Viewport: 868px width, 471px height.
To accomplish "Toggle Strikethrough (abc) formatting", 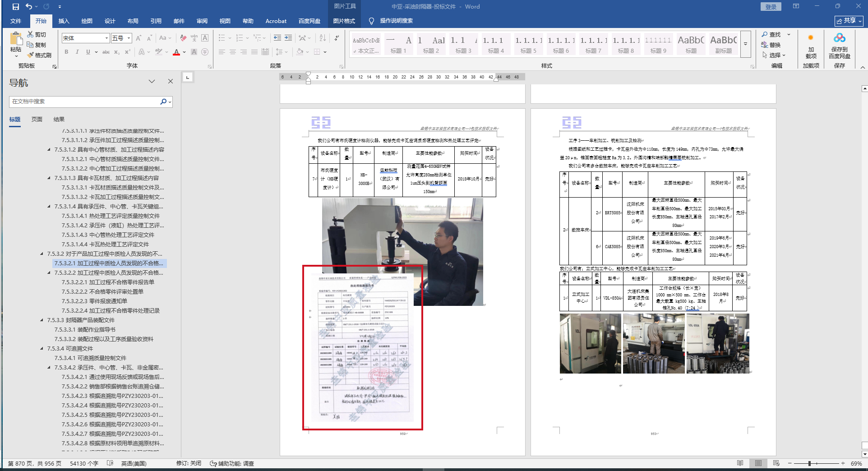I will (x=106, y=52).
